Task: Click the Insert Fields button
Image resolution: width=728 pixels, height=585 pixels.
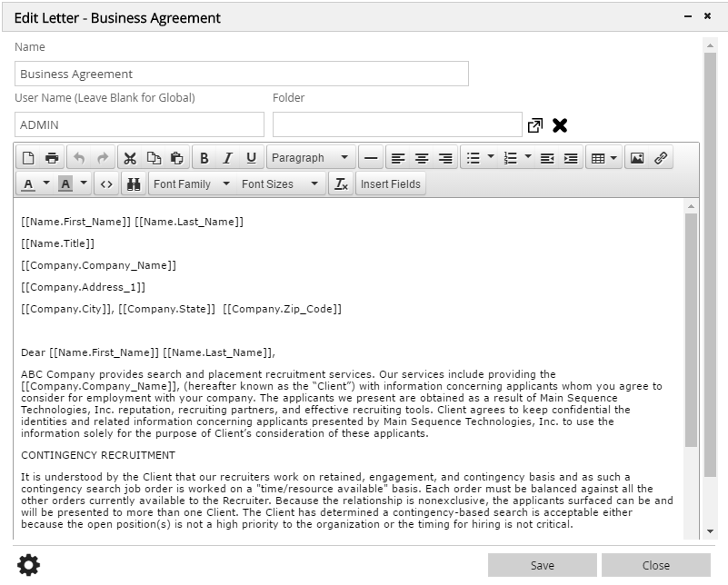Action: click(x=391, y=184)
